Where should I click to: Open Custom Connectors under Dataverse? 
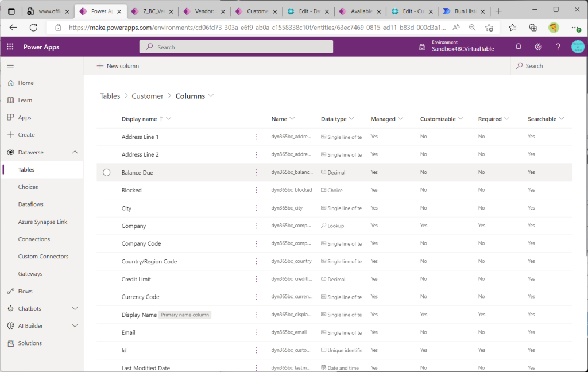click(44, 257)
